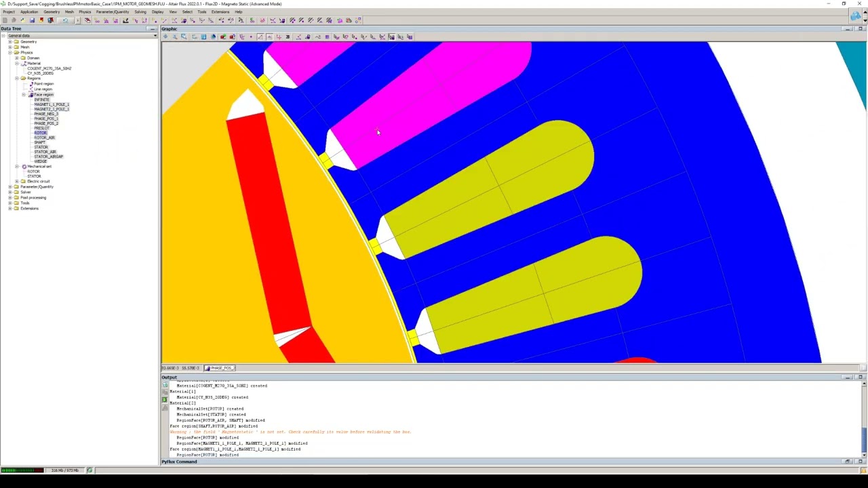Open the Project menu
868x488 pixels.
pos(9,12)
